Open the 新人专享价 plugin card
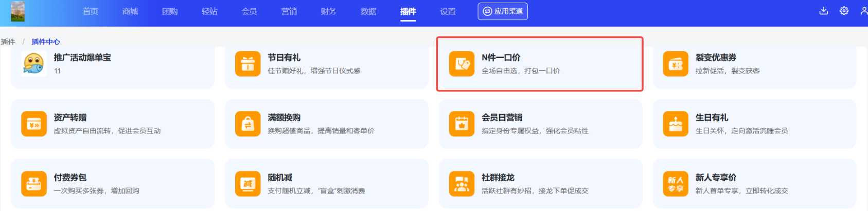 (x=754, y=184)
